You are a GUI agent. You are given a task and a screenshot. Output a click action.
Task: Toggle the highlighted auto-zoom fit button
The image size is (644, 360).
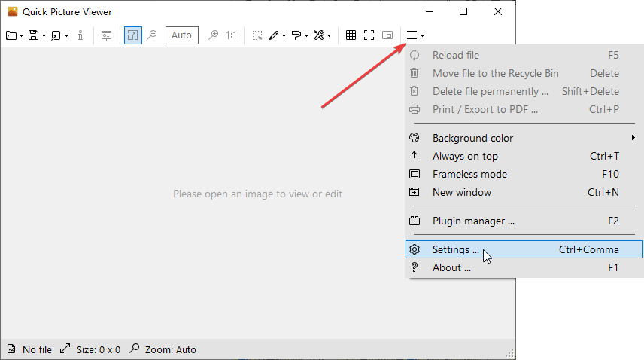pyautogui.click(x=133, y=35)
